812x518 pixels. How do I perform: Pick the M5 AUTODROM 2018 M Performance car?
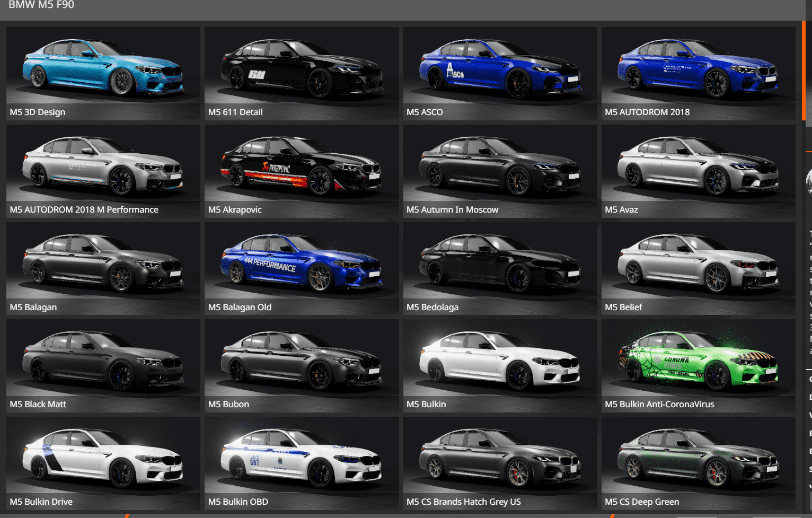(x=103, y=171)
